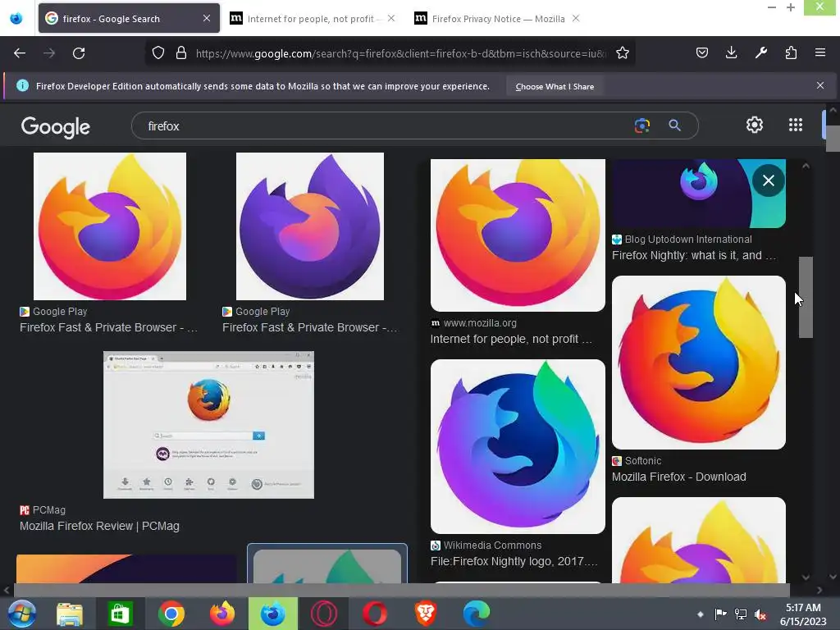This screenshot has width=840, height=630.
Task: Open Internet for people, not profit link
Action: (511, 339)
